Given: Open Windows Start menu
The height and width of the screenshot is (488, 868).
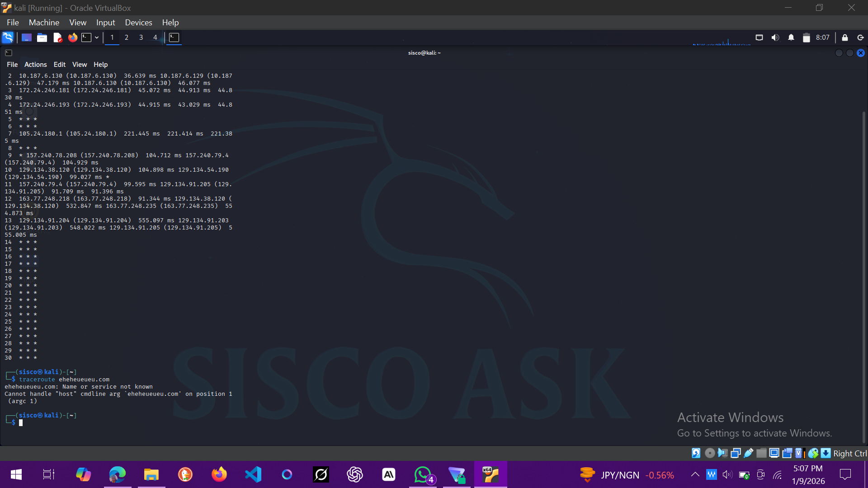Looking at the screenshot, I should (16, 474).
